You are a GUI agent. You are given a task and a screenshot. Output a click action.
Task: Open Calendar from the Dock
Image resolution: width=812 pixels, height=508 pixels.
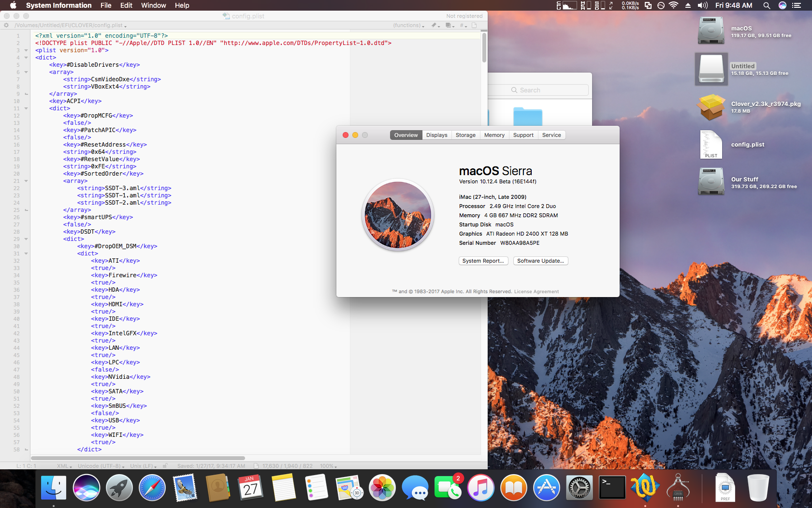point(250,488)
